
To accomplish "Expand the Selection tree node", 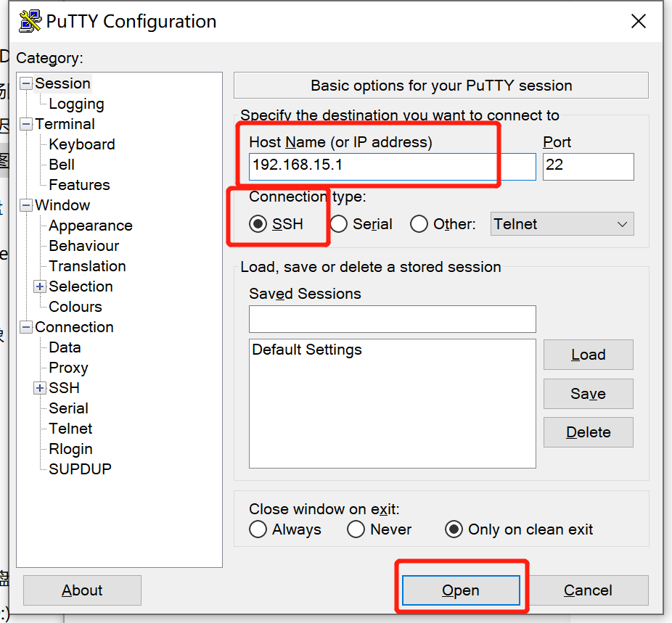I will 40,286.
